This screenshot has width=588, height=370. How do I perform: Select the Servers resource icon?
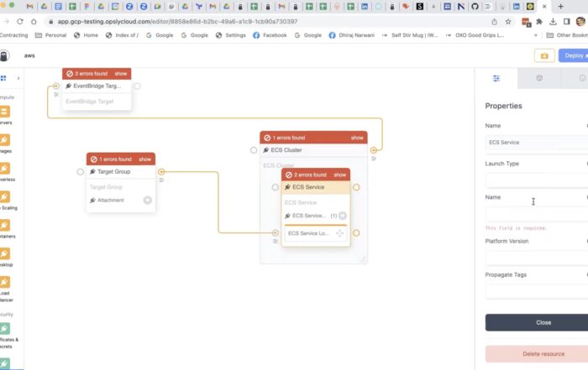coord(5,112)
